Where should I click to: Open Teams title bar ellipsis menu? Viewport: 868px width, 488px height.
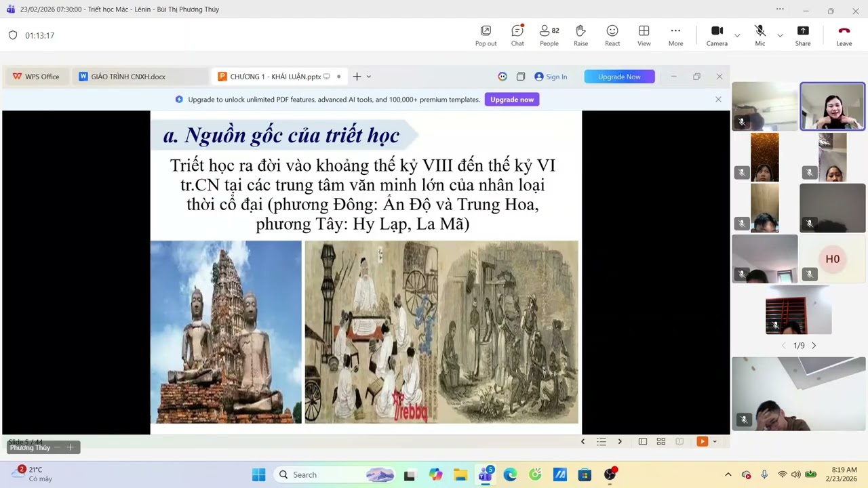(780, 9)
